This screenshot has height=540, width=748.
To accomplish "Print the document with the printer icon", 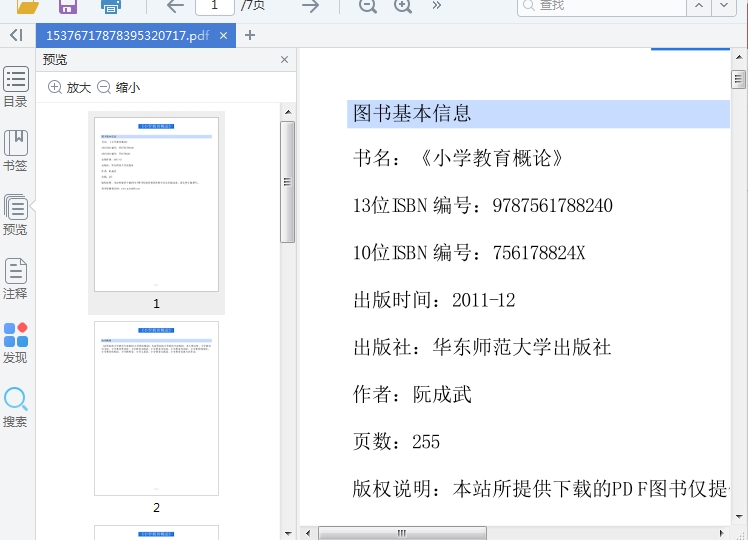I will [x=111, y=6].
